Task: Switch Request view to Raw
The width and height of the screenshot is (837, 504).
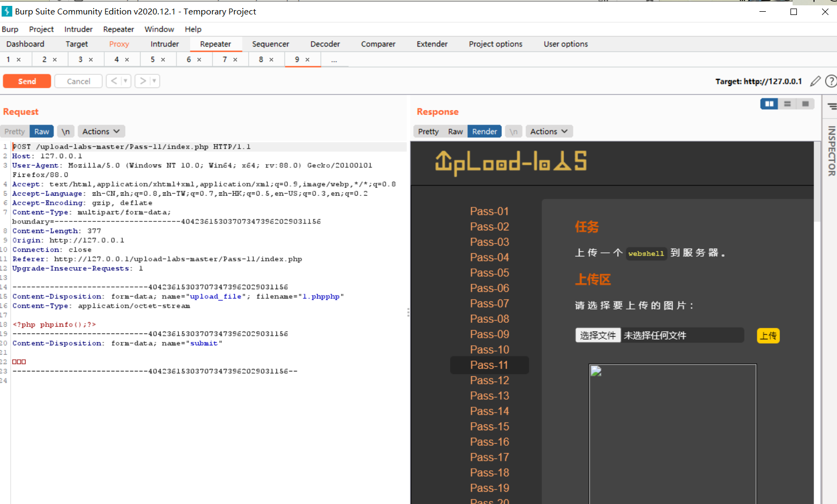Action: 42,131
